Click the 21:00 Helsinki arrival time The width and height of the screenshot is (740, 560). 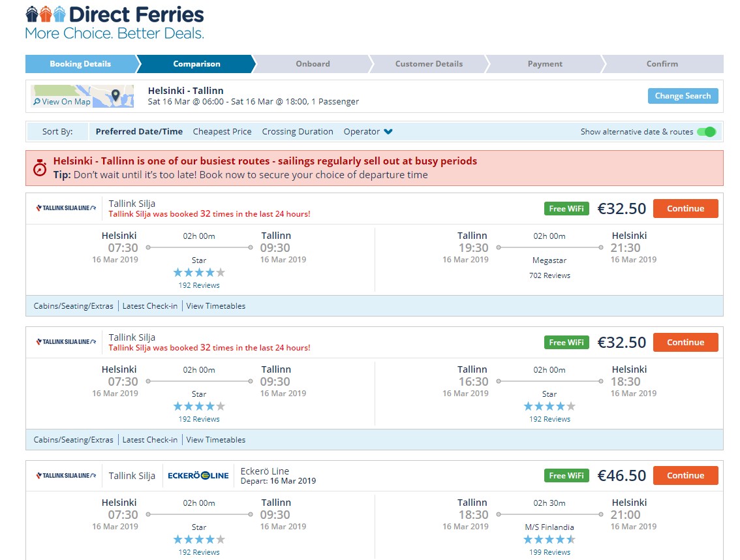point(625,515)
